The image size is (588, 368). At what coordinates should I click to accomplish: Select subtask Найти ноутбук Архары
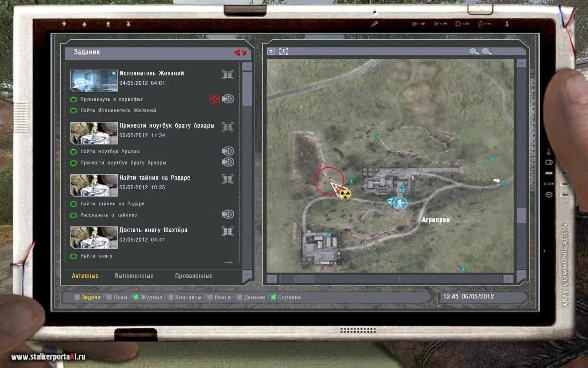pyautogui.click(x=110, y=152)
